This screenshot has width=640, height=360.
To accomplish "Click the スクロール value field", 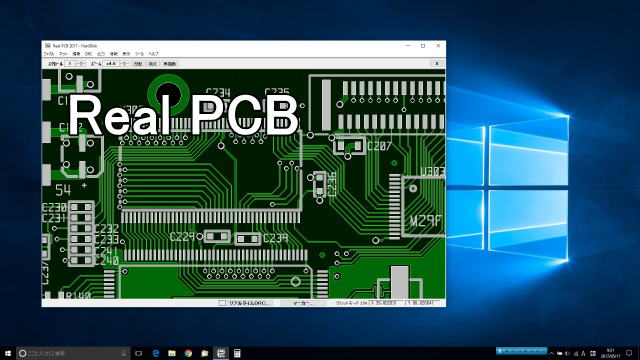I will tap(70, 64).
